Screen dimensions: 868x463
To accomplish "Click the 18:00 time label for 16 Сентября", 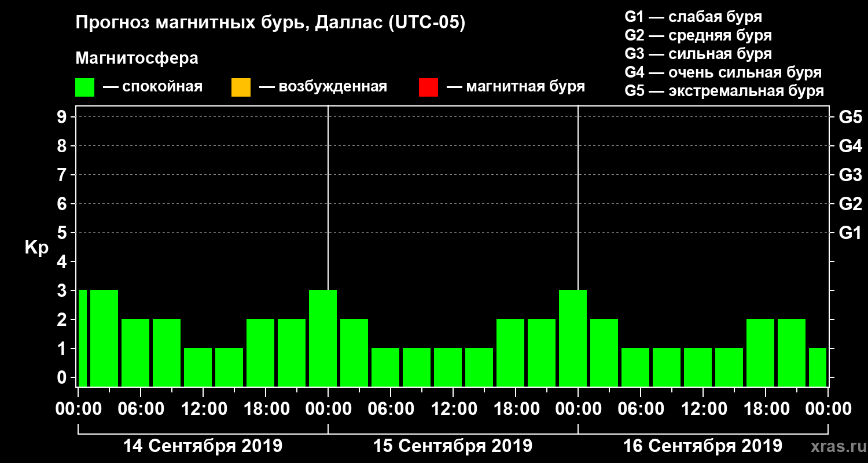I will tap(766, 409).
